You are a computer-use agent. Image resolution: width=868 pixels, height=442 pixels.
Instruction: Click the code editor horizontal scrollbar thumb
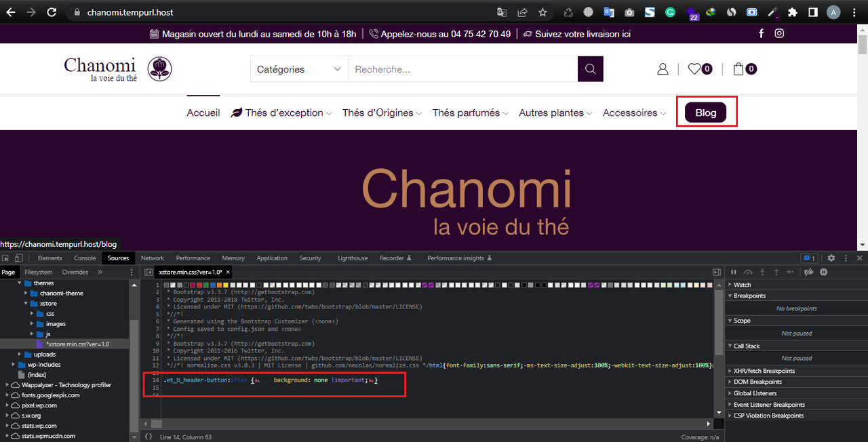(157, 423)
